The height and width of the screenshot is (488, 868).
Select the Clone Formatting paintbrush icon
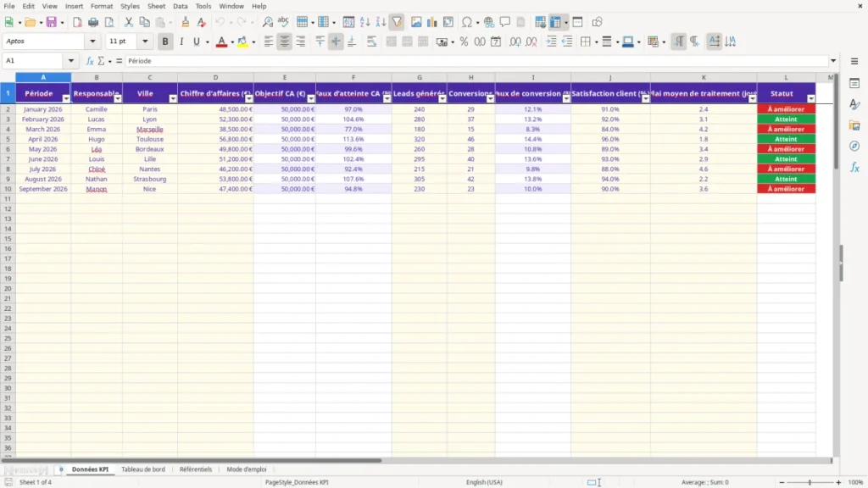click(x=186, y=22)
